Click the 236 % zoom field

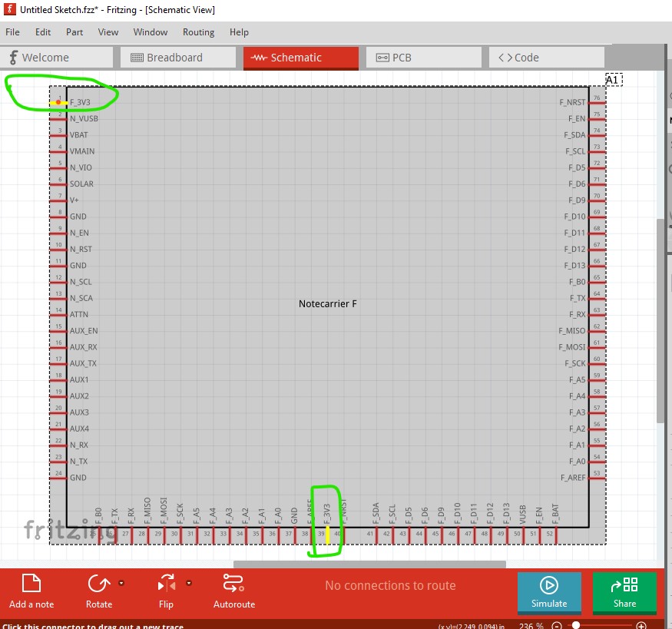531,626
